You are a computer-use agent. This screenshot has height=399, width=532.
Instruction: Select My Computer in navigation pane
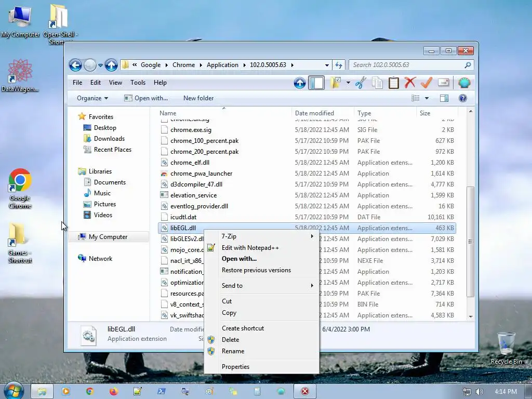[x=109, y=237]
